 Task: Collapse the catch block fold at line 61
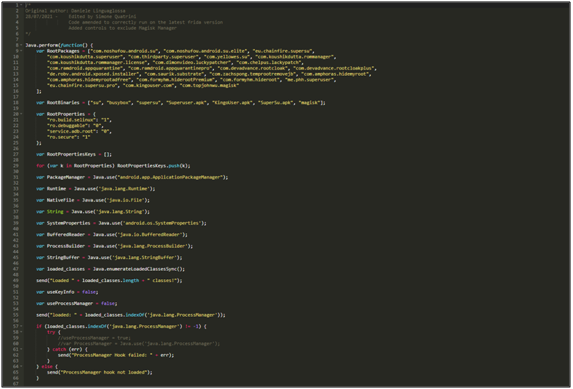tap(21, 349)
